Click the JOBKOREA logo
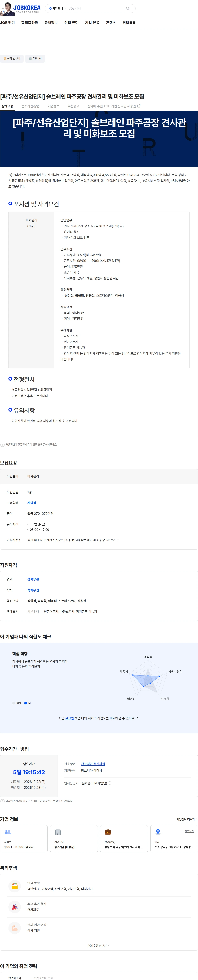Image resolution: width=198 pixels, height=980 pixels. pyautogui.click(x=27, y=8)
